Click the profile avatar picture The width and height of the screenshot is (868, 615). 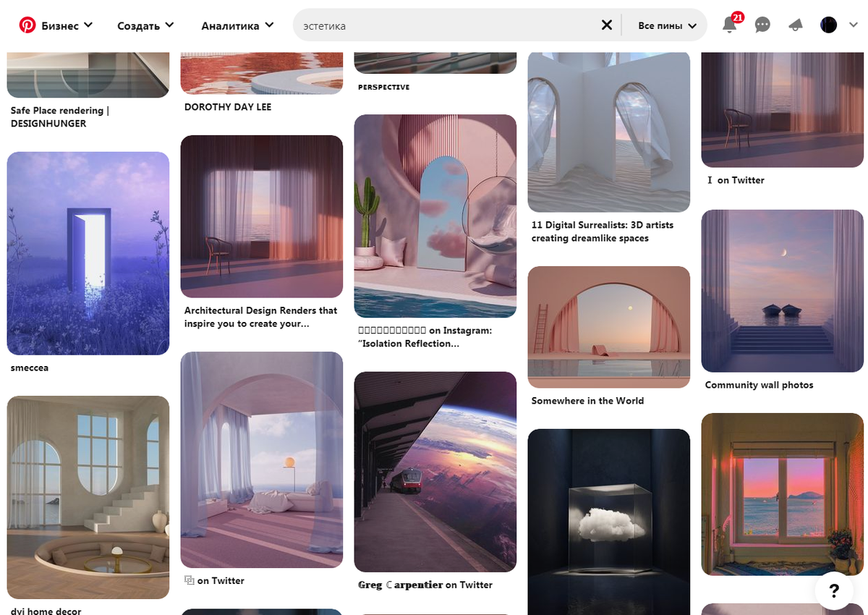point(828,25)
